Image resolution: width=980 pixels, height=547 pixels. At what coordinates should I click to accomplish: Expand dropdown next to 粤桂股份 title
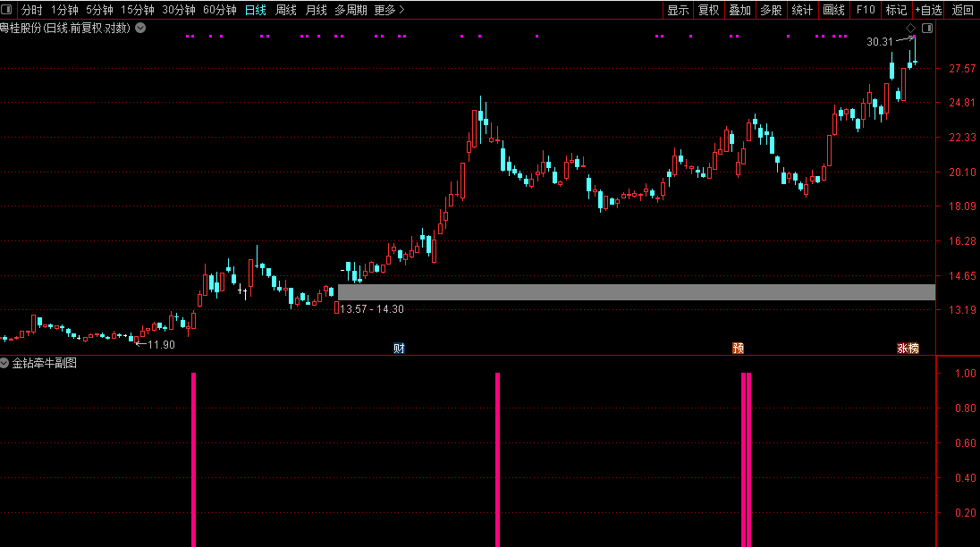(x=140, y=28)
